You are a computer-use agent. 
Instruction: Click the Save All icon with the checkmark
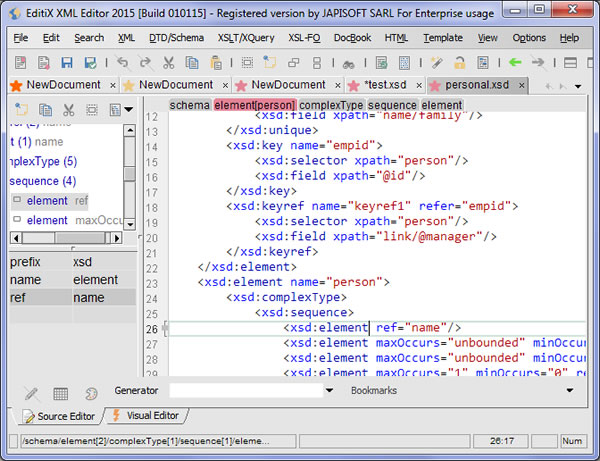(90, 62)
